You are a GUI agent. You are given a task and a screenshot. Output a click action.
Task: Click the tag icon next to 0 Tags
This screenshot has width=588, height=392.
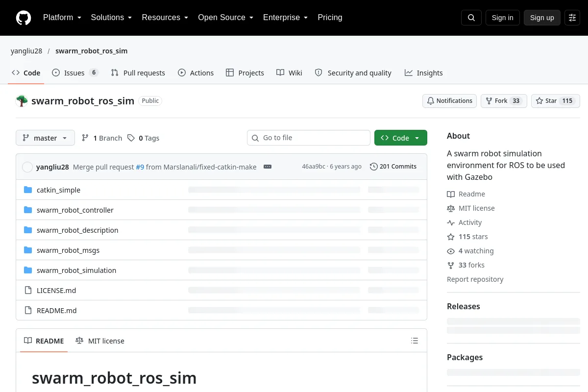(131, 138)
